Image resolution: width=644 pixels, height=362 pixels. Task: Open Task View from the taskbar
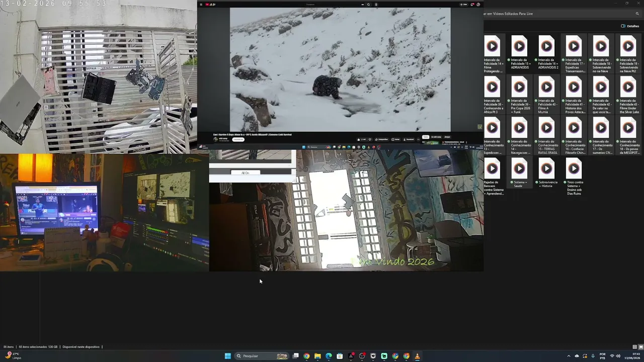(x=296, y=356)
